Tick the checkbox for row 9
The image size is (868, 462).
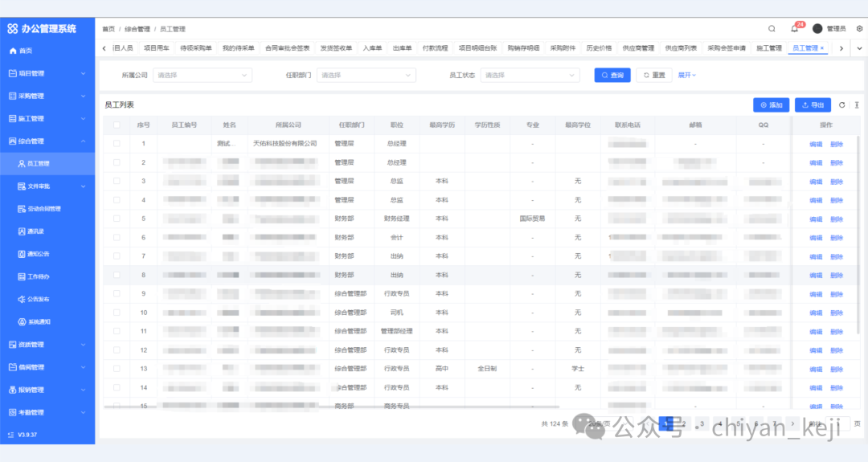tap(117, 294)
